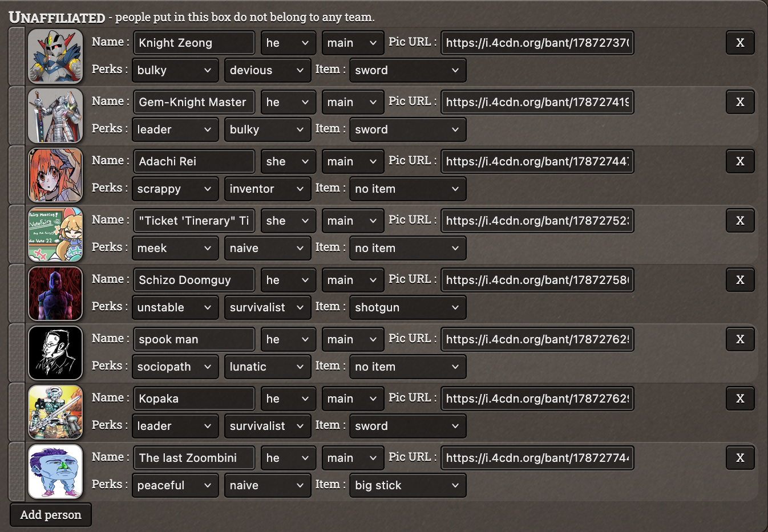Click Gem-Knight Master's avatar picture
768x532 pixels.
pos(55,116)
